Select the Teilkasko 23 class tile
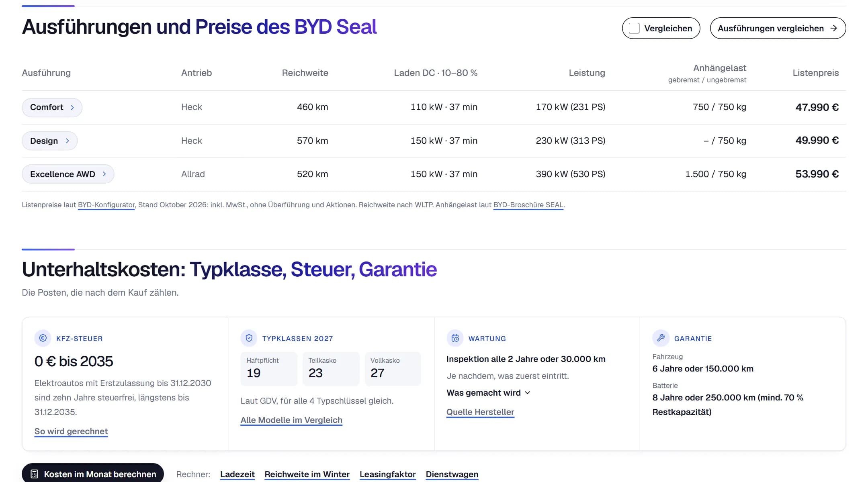Image resolution: width=868 pixels, height=482 pixels. click(x=331, y=369)
